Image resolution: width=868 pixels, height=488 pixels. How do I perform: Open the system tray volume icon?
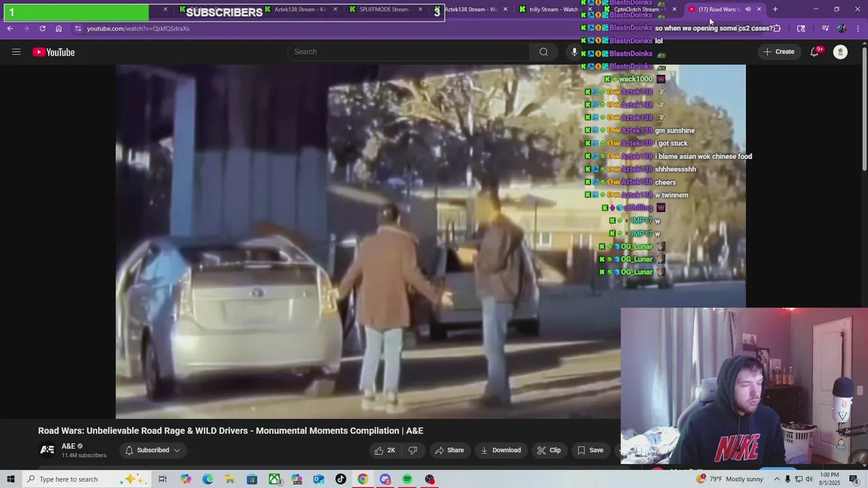[x=809, y=479]
